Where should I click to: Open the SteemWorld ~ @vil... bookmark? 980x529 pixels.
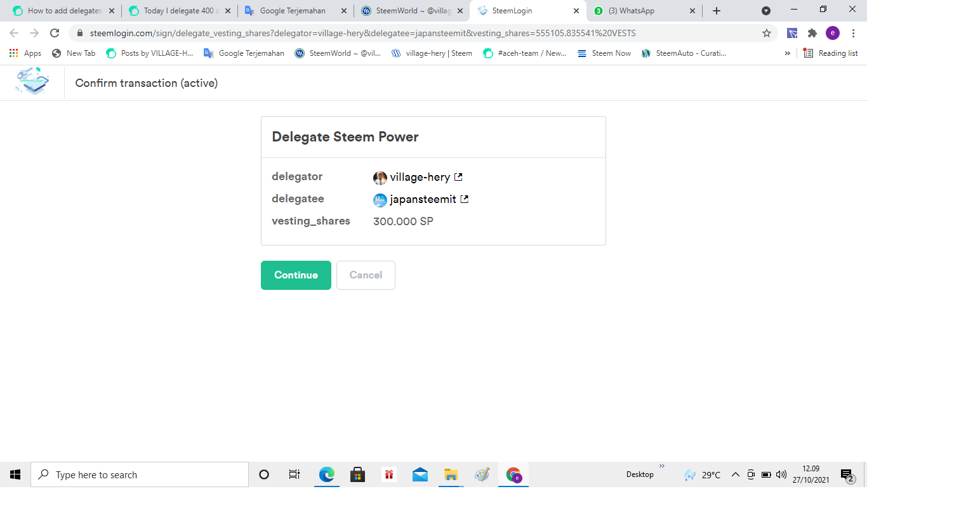coord(338,53)
